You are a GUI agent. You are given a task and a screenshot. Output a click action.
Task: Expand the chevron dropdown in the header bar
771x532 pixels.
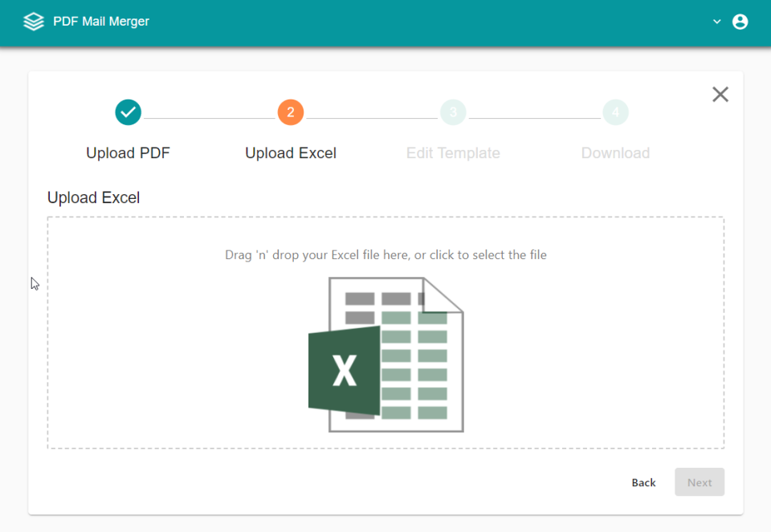click(716, 22)
